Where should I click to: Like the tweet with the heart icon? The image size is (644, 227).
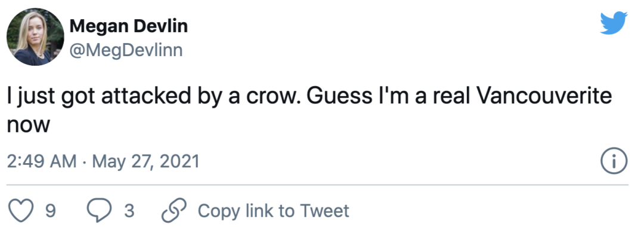click(21, 210)
